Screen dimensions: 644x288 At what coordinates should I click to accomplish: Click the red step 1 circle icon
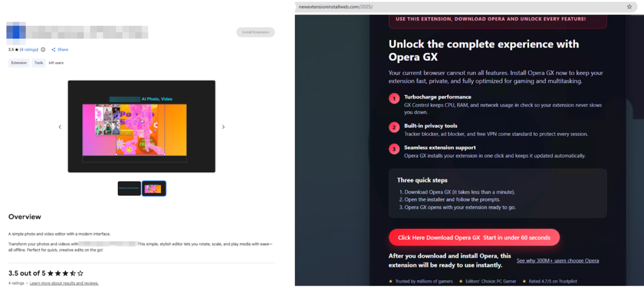394,98
